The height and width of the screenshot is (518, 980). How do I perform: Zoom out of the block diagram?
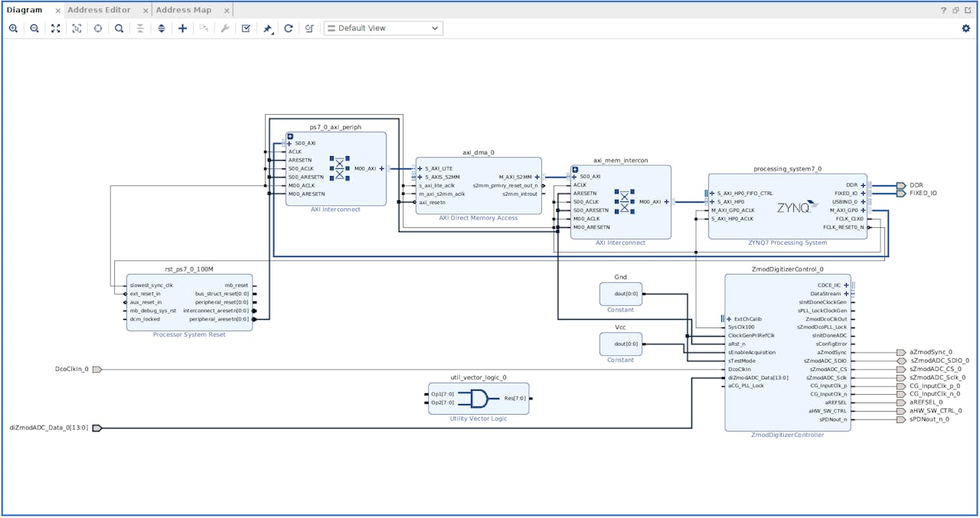[34, 28]
